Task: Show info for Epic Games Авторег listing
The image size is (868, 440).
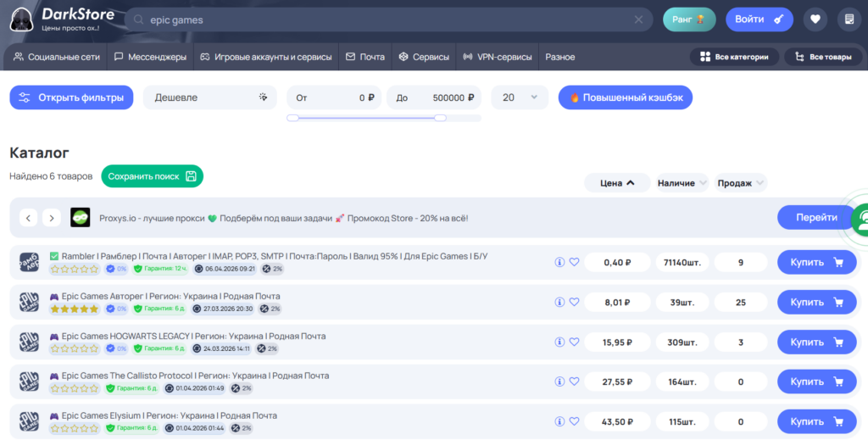Action: [x=559, y=302]
